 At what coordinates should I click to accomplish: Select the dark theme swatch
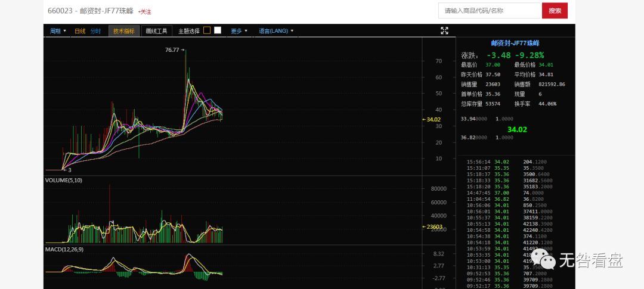pos(207,30)
